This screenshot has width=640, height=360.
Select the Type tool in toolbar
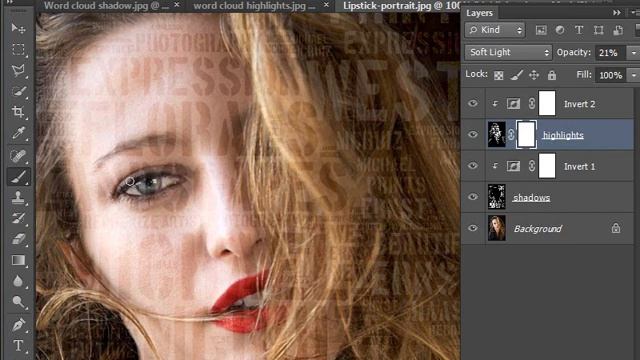(18, 346)
